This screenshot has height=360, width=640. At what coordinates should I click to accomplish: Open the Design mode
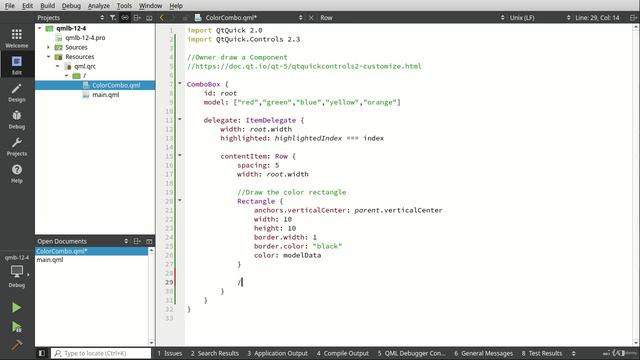pos(17,92)
